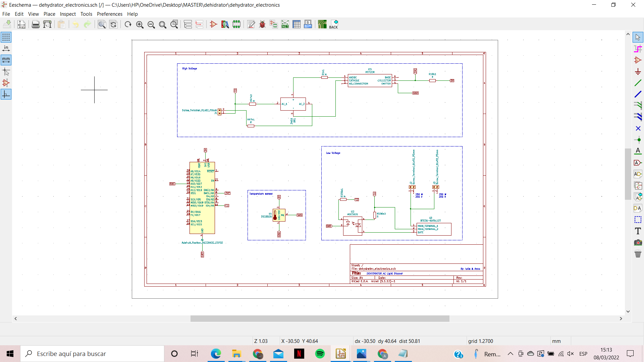Select the Add Image tool

tap(638, 242)
